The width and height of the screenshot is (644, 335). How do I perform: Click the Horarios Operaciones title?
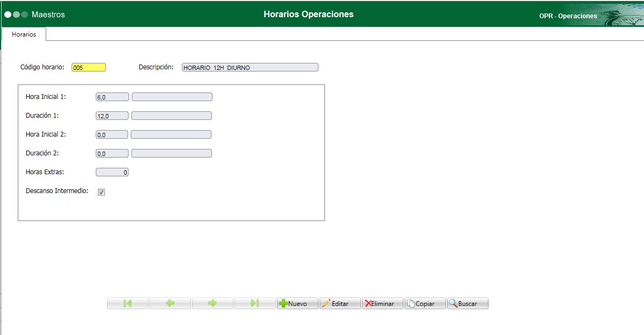(x=308, y=14)
